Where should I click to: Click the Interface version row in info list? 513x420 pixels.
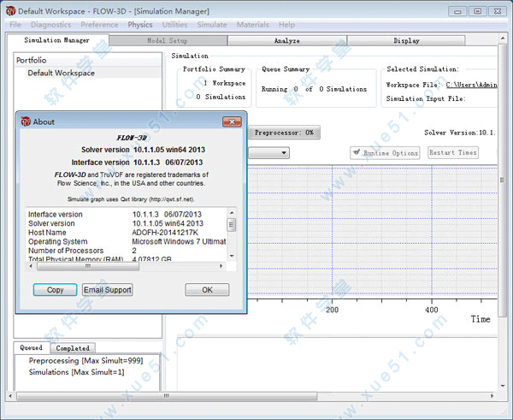pyautogui.click(x=127, y=215)
